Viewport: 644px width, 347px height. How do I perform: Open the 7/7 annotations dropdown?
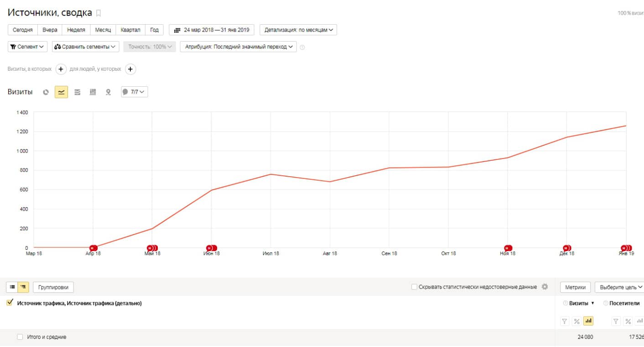134,92
